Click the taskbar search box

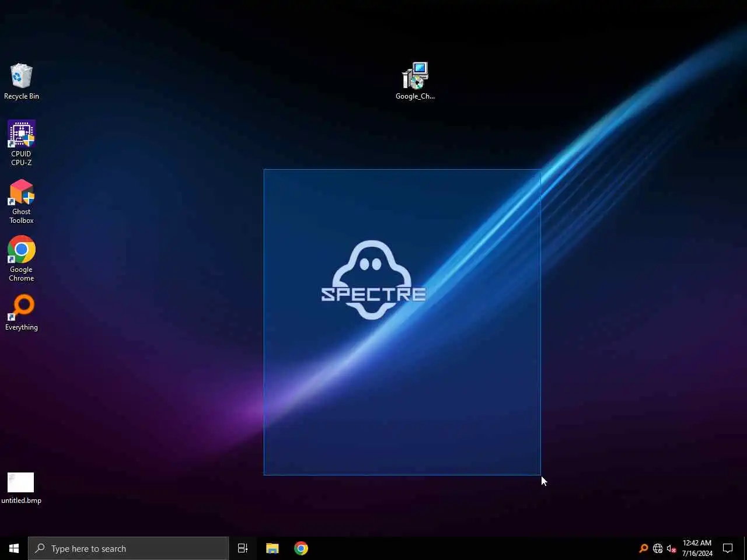(x=128, y=548)
